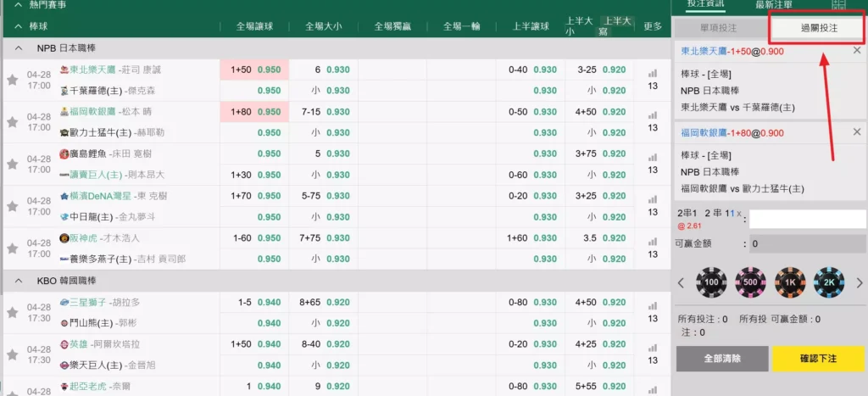Open stats chart icon for 福岡軟銀鷹 match
The image size is (868, 396).
[x=653, y=115]
